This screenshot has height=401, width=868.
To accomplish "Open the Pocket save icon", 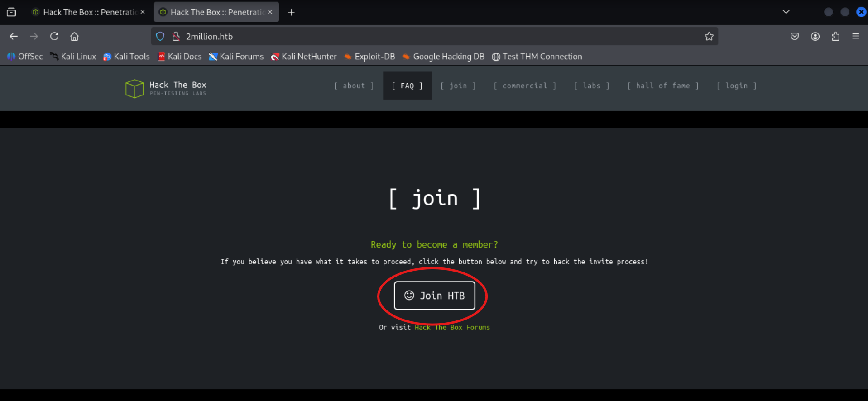I will [795, 36].
